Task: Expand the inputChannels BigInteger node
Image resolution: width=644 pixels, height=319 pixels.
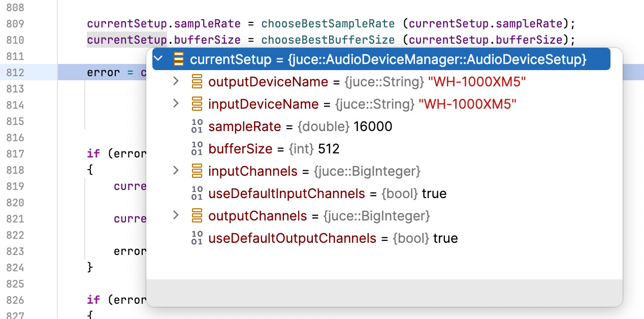Action: 176,171
